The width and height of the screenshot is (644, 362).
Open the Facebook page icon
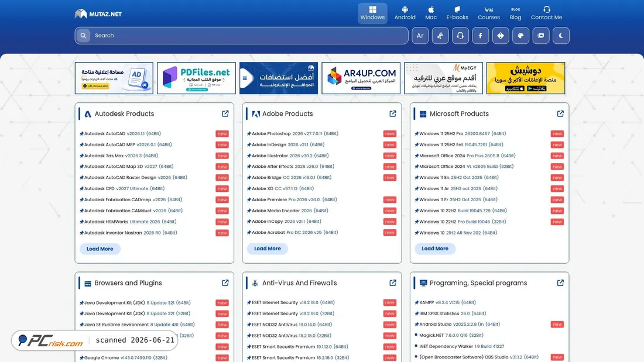[480, 36]
